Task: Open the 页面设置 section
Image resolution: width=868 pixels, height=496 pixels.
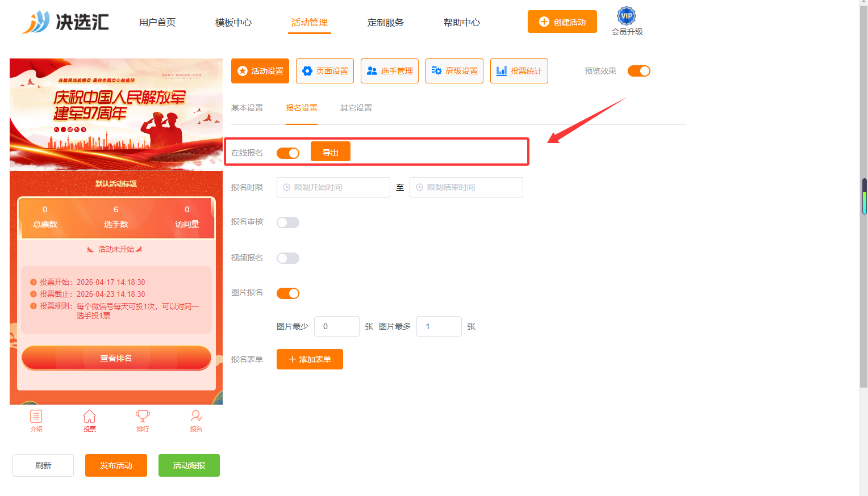Action: (x=325, y=71)
